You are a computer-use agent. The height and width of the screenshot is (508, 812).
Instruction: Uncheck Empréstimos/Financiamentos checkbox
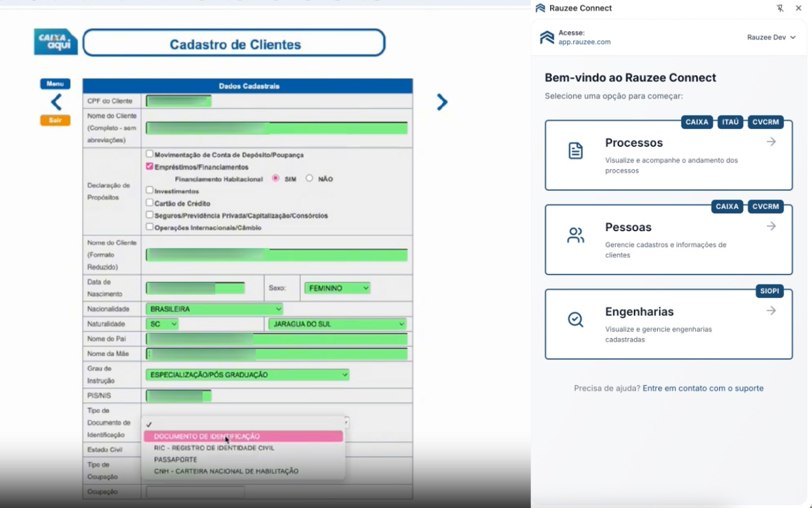tap(150, 166)
